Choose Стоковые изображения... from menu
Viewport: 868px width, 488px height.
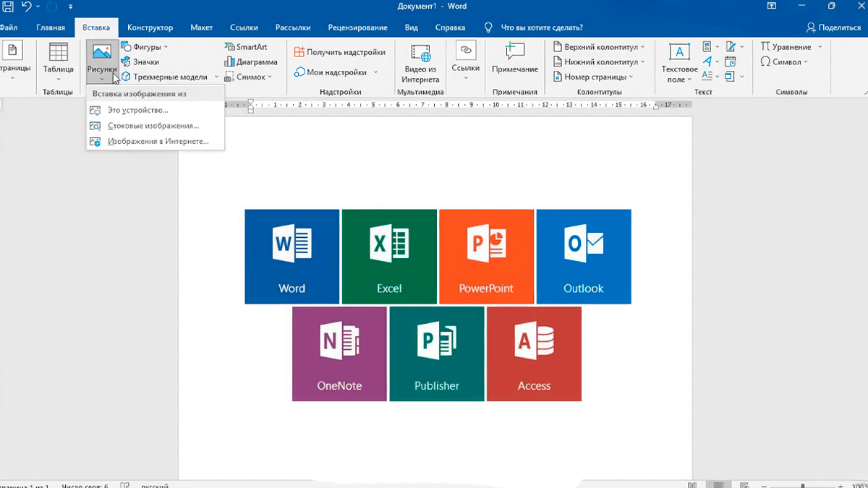[x=156, y=126]
